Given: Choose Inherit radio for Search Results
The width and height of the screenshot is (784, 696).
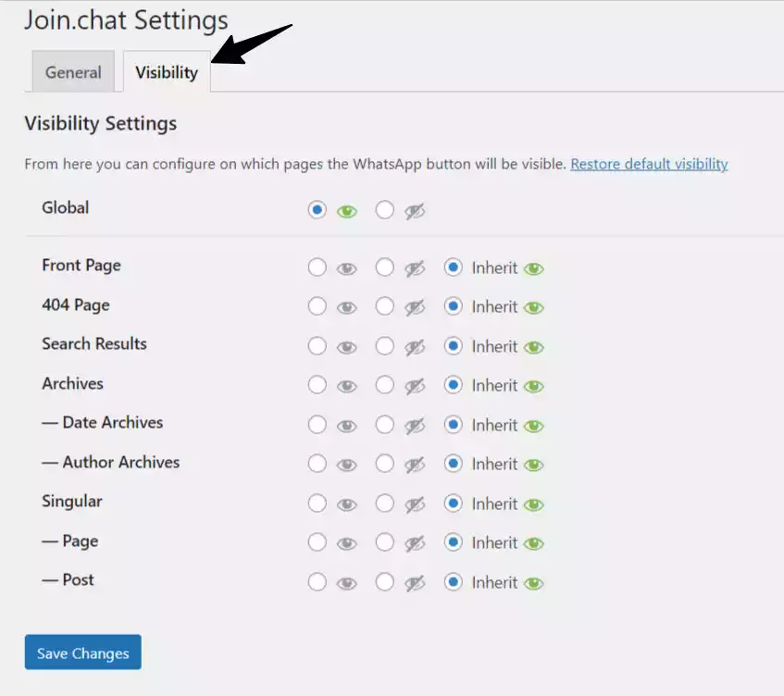Looking at the screenshot, I should click(453, 345).
